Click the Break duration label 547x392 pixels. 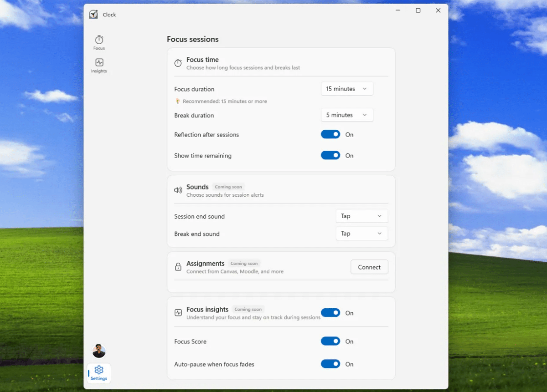pos(194,116)
